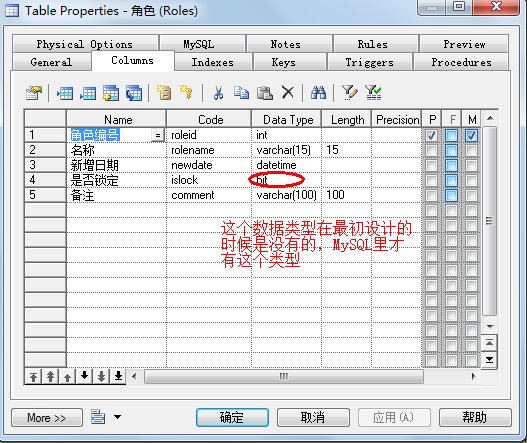Click the left arrow of the horizontal scrollbar
Screen dimensions: 527x443
134,376
